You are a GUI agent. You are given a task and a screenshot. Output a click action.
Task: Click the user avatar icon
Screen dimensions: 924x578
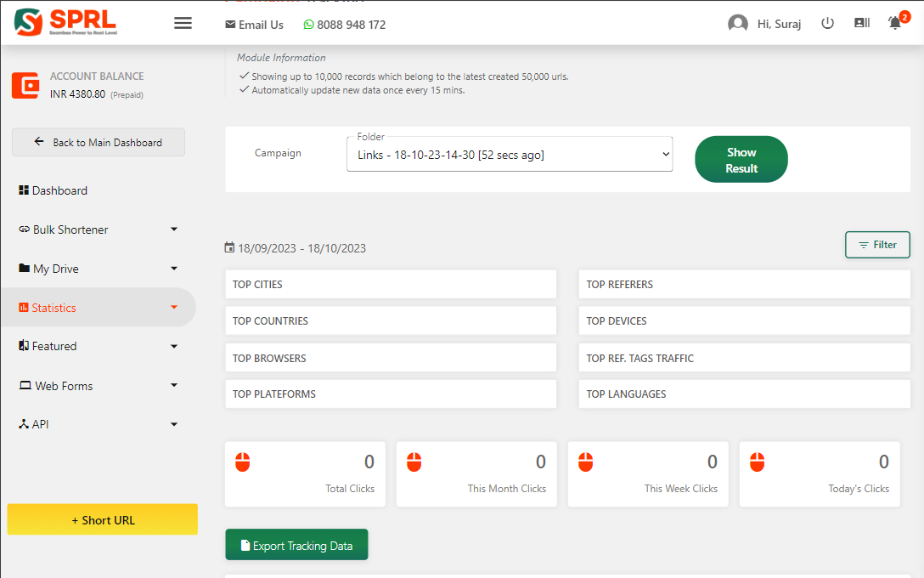(x=737, y=24)
